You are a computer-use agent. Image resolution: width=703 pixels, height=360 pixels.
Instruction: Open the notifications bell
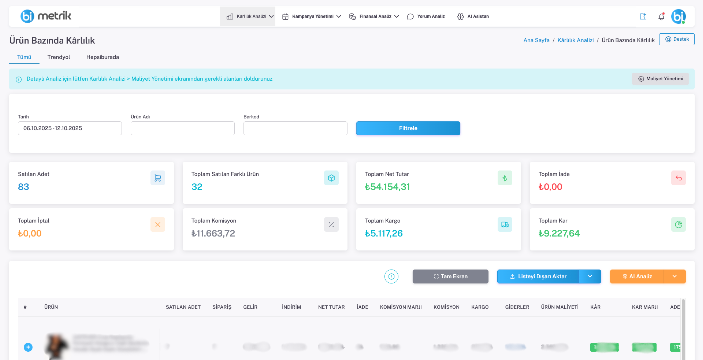click(x=661, y=17)
